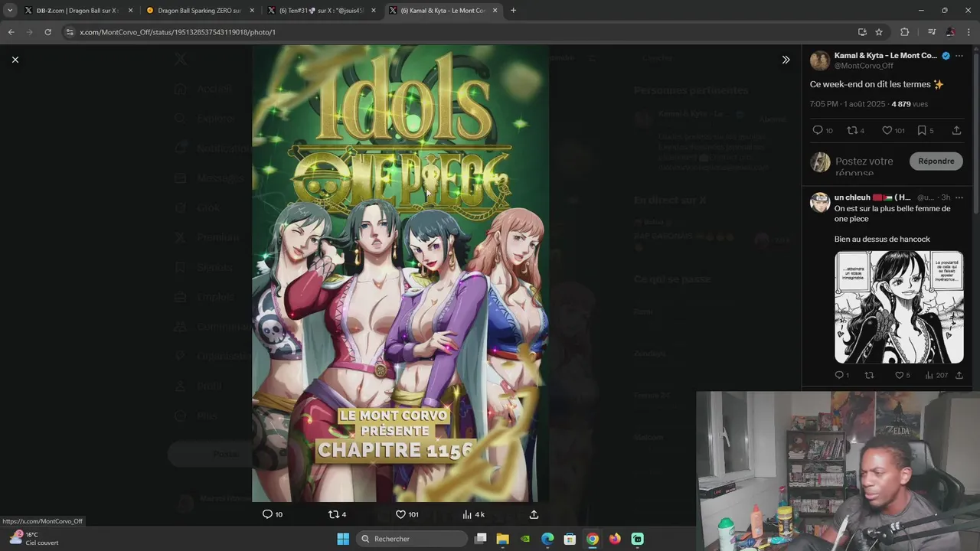The width and height of the screenshot is (980, 551).
Task: Open Task View from the taskbar
Action: pos(480,539)
